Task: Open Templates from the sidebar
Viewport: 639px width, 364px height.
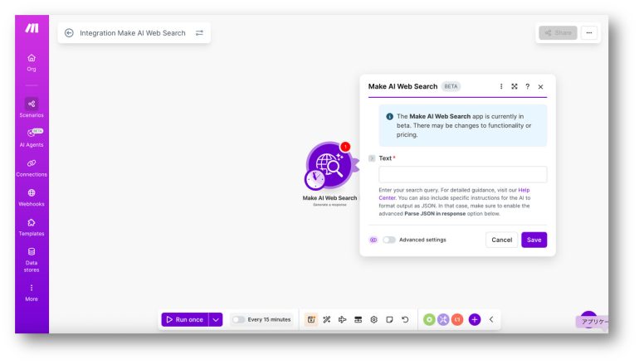Action: click(32, 226)
